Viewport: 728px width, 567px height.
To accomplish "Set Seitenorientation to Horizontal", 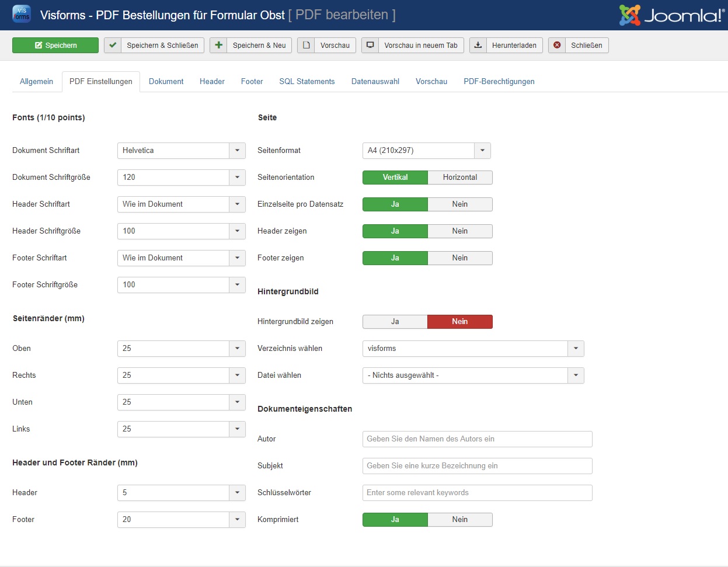I will [x=459, y=178].
